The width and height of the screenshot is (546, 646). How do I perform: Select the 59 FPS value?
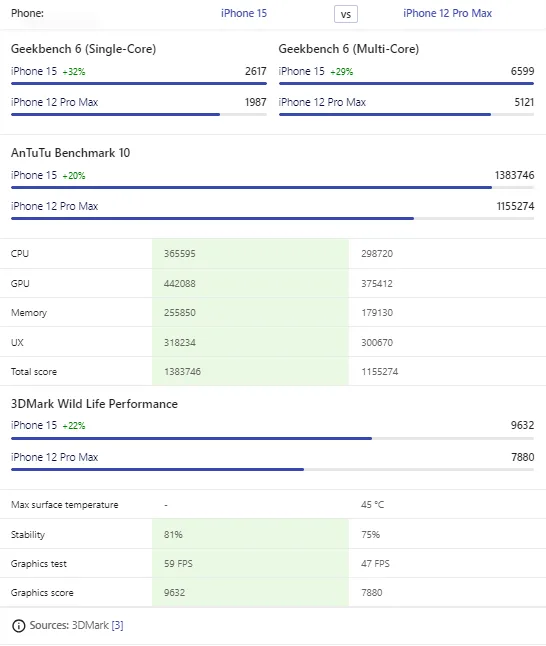pyautogui.click(x=178, y=564)
